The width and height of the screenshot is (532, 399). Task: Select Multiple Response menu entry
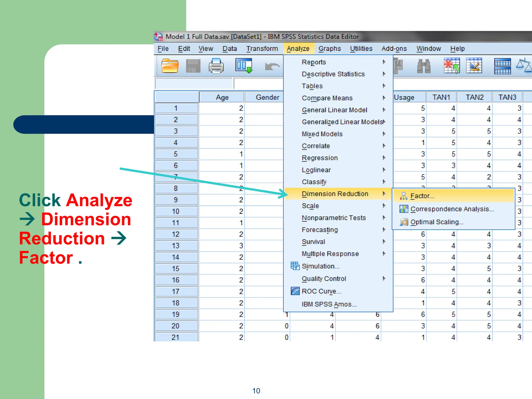[338, 254]
